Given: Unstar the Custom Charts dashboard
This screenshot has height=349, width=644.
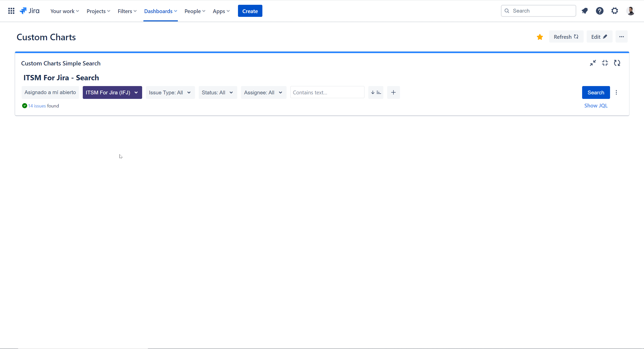Looking at the screenshot, I should (x=540, y=37).
